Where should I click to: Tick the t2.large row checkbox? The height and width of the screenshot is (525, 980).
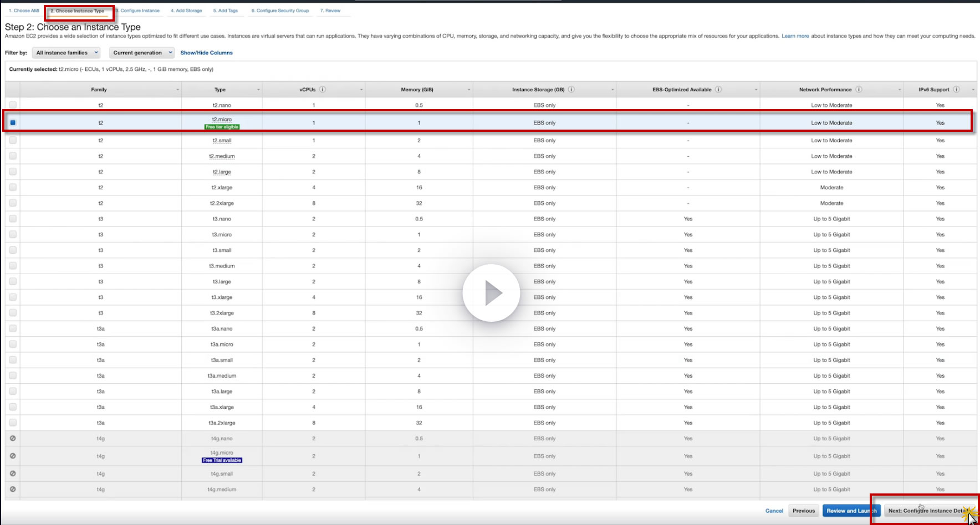point(13,172)
